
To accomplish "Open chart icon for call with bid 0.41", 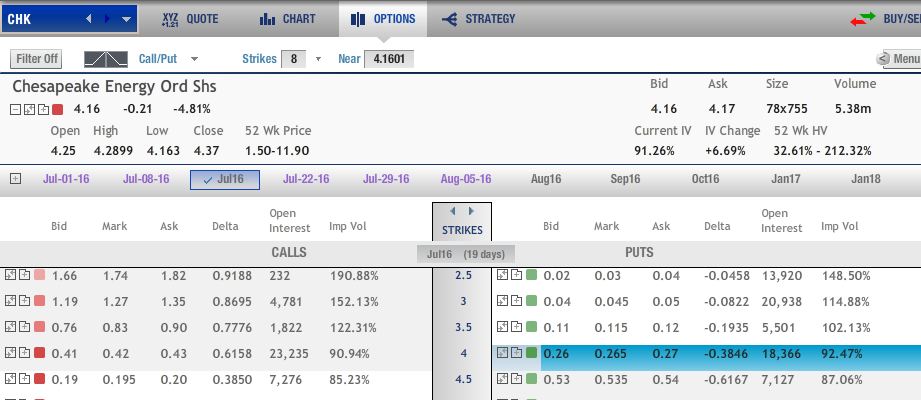I will click(x=10, y=353).
